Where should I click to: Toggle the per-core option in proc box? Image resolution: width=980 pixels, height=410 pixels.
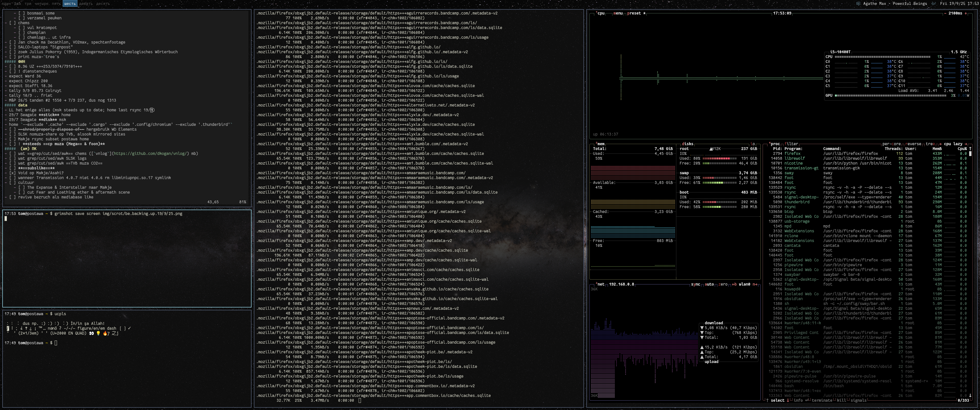891,144
